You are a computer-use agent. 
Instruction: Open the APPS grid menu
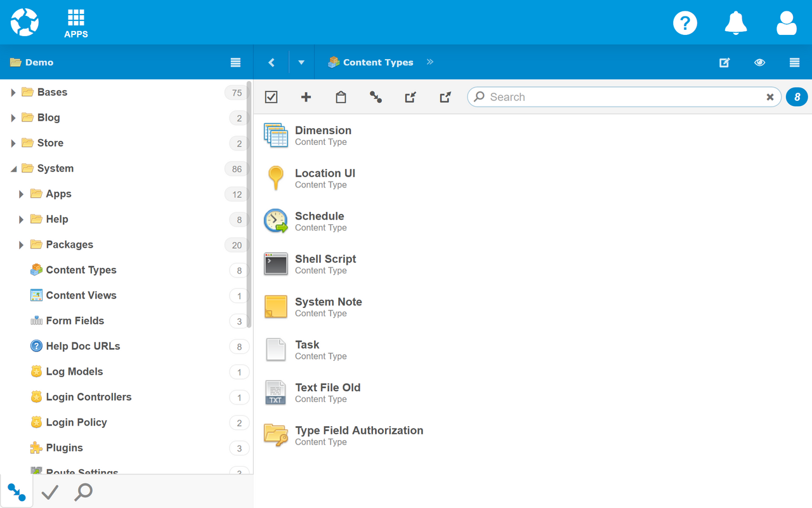tap(76, 23)
